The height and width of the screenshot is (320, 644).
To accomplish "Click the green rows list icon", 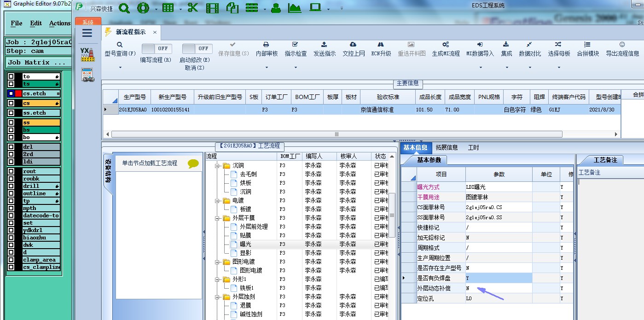I will coord(252,8).
